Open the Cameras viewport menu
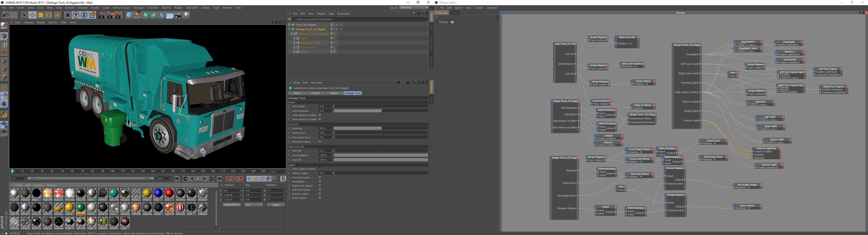 point(28,23)
